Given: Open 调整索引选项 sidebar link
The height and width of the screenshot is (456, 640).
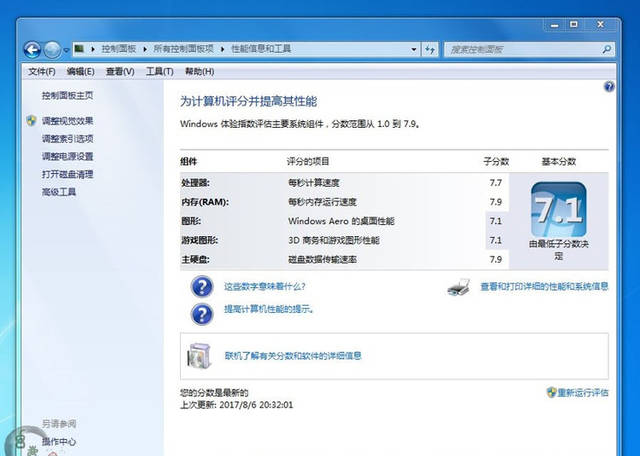Looking at the screenshot, I should coord(67,139).
